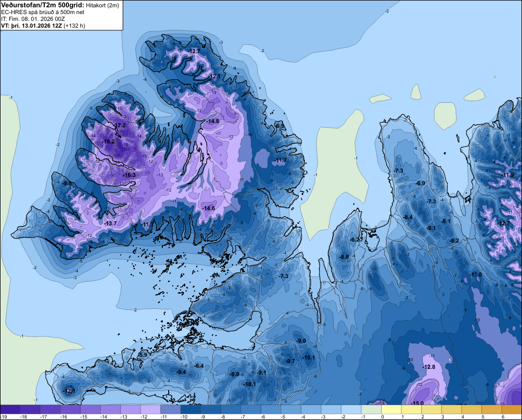Viewport: 522px width, 420px height.
Task: Click the -9.8 temperature value on the map
Action: (x=67, y=183)
